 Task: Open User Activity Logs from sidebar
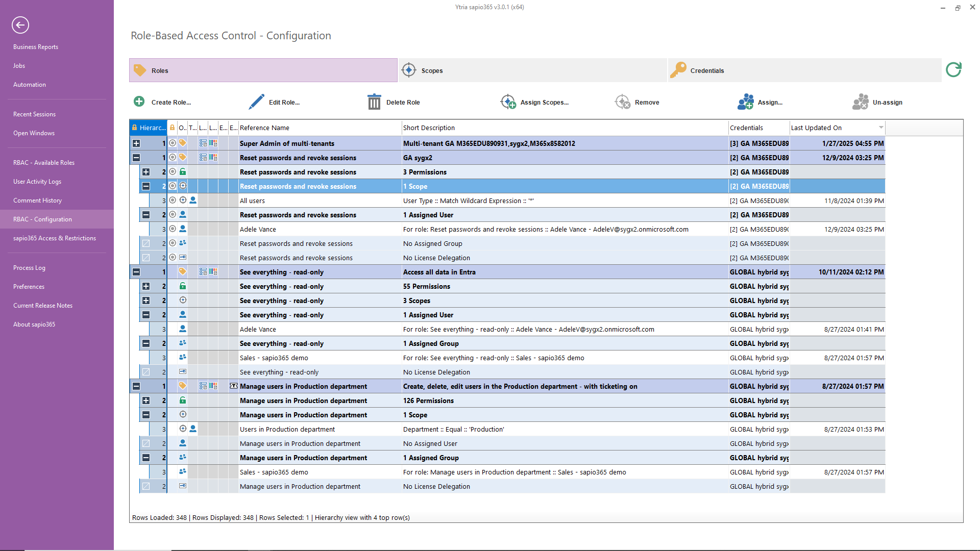coord(37,182)
